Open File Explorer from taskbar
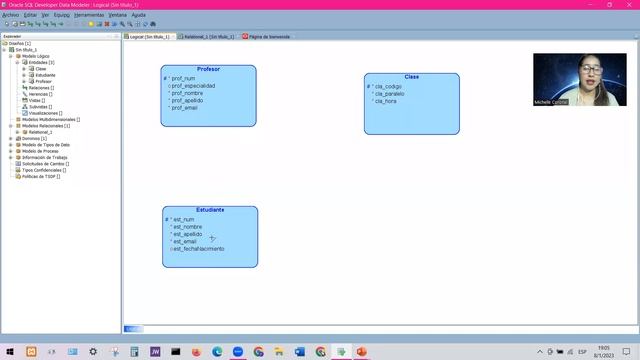The image size is (640, 360). (x=279, y=352)
